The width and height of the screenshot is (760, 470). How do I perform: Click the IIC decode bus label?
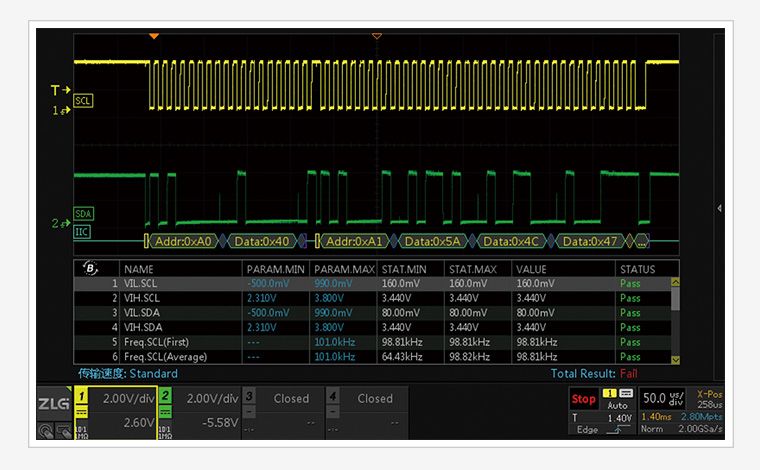click(83, 232)
